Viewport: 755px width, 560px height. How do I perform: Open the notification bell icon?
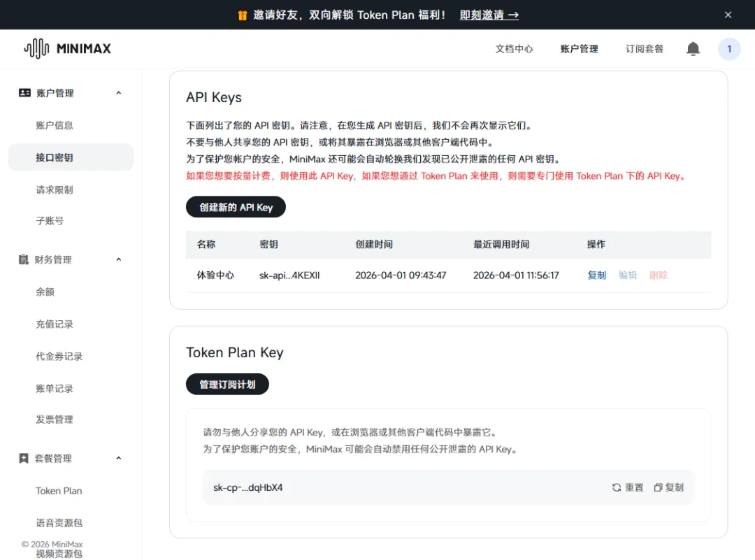(693, 49)
